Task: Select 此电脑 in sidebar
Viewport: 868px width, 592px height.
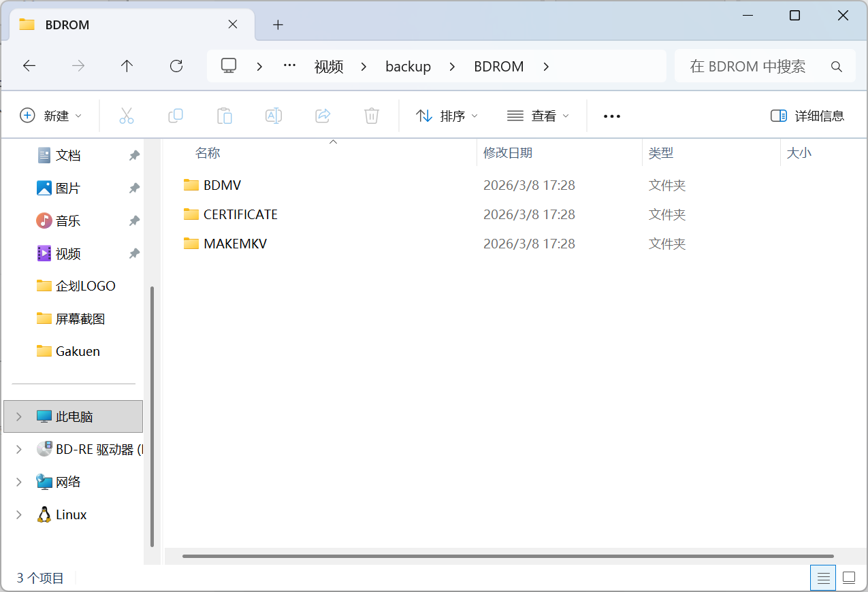Action: coord(74,416)
